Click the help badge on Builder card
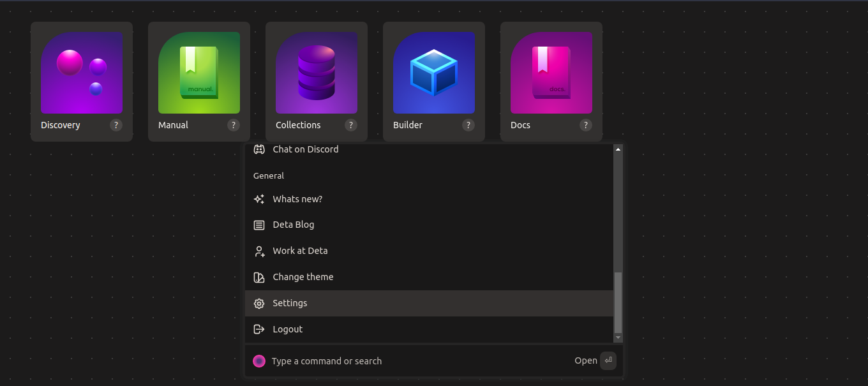Image resolution: width=868 pixels, height=386 pixels. tap(468, 125)
